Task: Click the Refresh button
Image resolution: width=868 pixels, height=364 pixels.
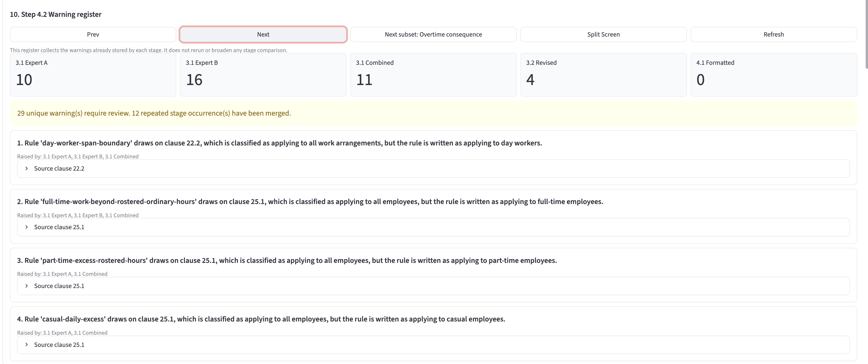Action: [774, 34]
